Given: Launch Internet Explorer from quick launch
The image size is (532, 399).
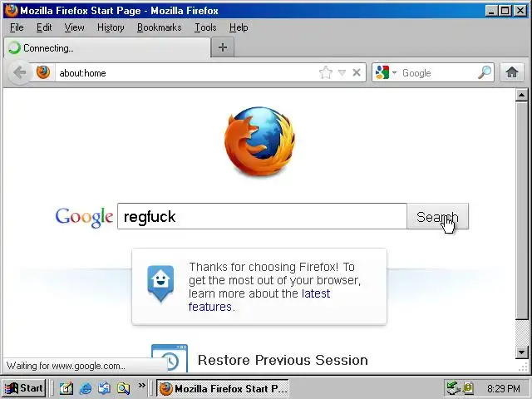Looking at the screenshot, I should tap(86, 388).
